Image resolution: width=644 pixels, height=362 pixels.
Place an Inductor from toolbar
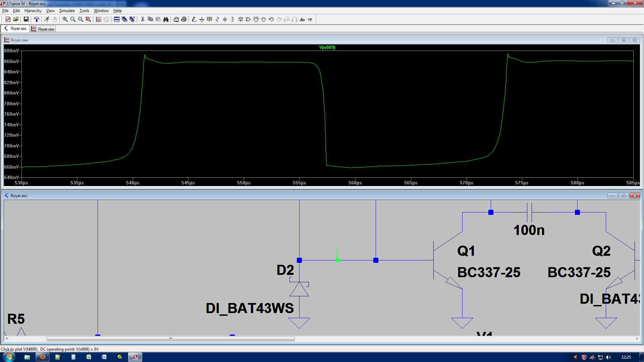(x=232, y=19)
